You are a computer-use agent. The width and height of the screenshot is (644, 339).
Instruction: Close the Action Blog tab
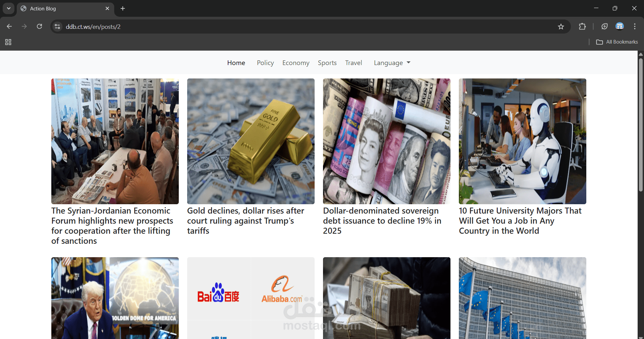[107, 8]
